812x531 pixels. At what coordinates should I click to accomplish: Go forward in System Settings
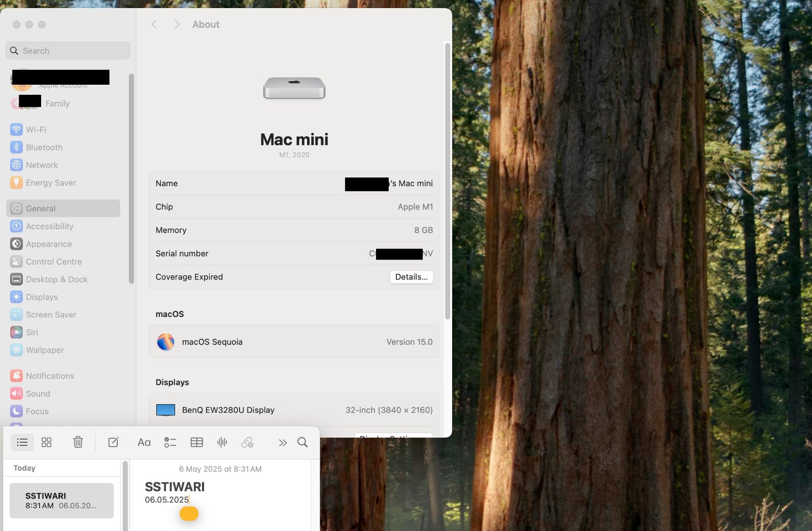(177, 24)
